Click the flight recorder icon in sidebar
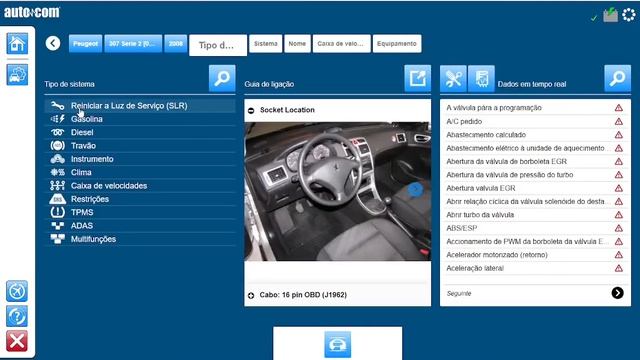 point(17,291)
